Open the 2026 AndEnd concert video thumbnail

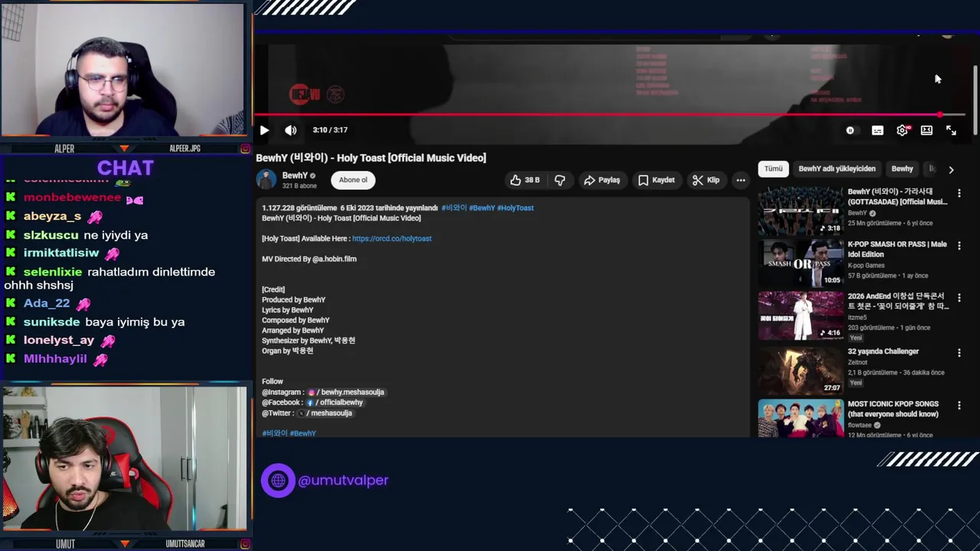pos(801,315)
